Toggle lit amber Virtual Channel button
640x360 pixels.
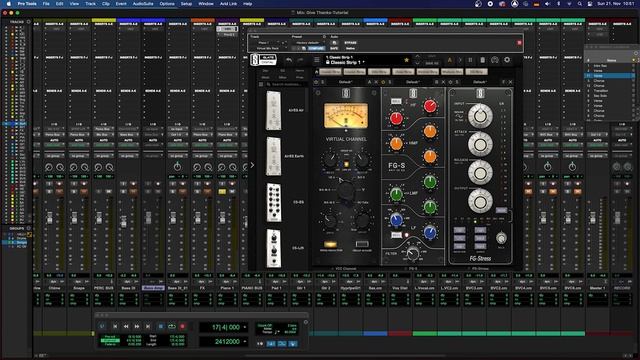pos(330,244)
